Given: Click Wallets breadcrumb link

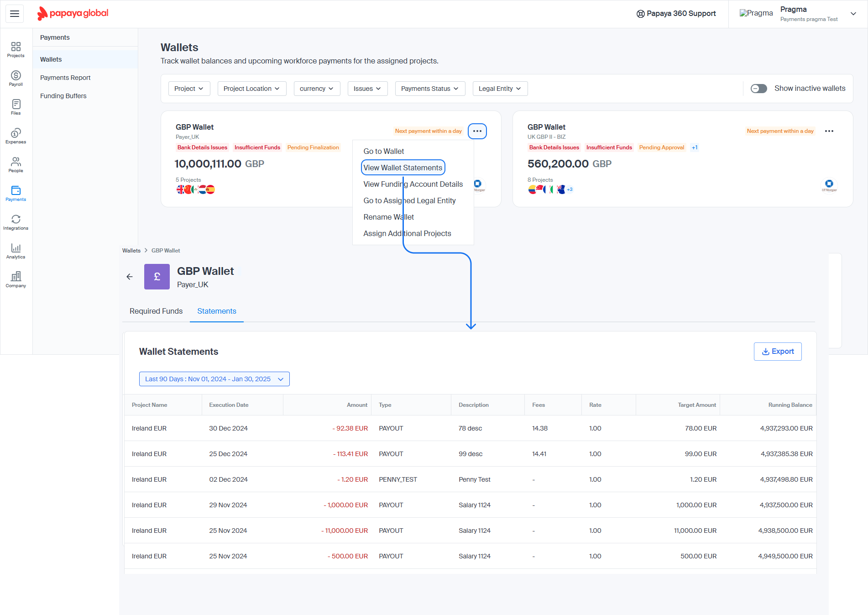Looking at the screenshot, I should [x=131, y=251].
